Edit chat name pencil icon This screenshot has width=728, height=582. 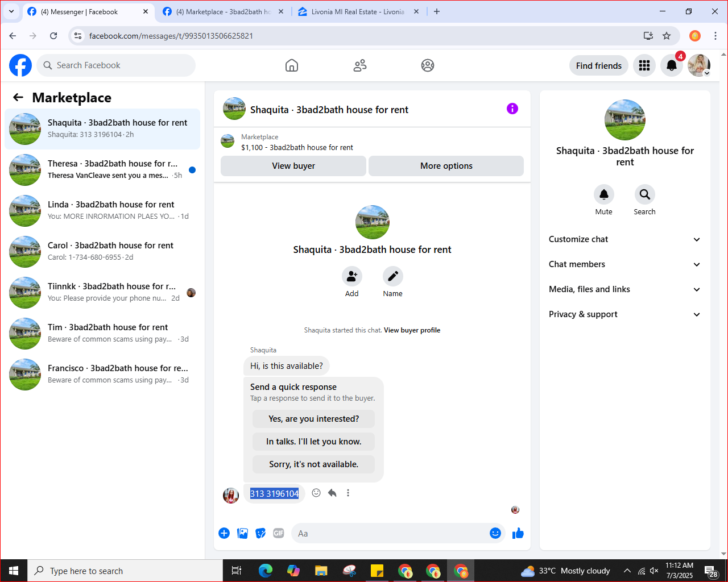point(393,276)
